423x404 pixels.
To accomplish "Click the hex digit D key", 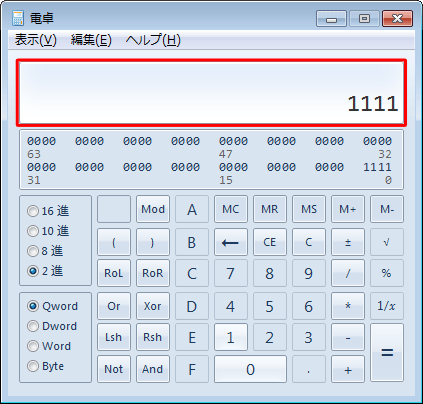I will point(192,306).
